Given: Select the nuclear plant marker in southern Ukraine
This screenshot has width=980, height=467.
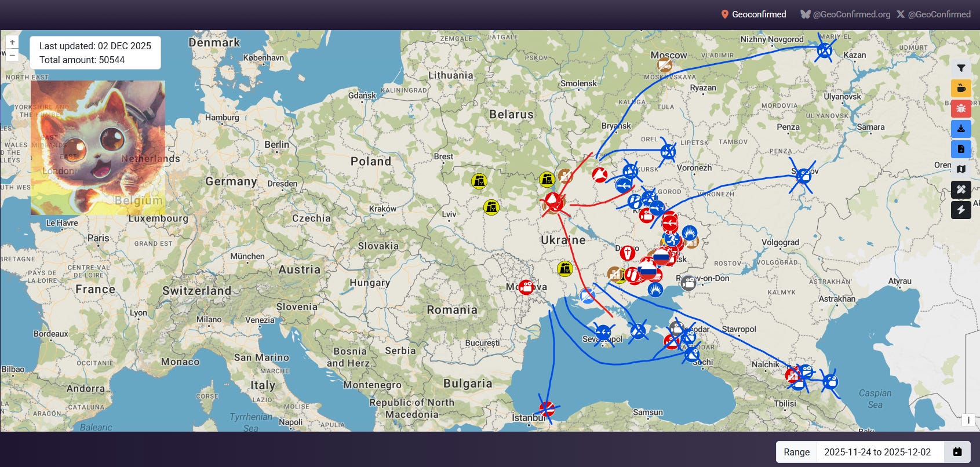Looking at the screenshot, I should click(x=564, y=269).
